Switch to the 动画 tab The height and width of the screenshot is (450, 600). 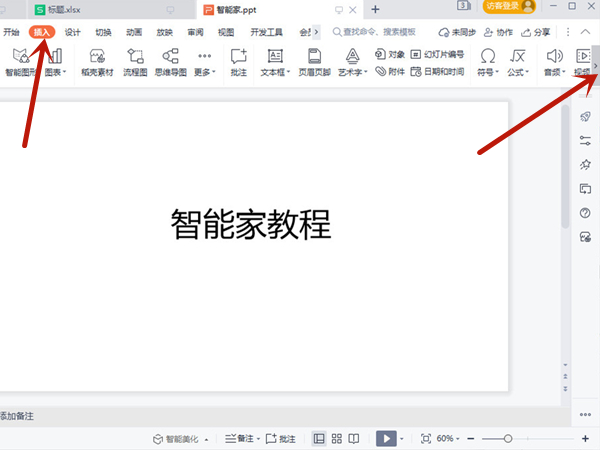(133, 32)
